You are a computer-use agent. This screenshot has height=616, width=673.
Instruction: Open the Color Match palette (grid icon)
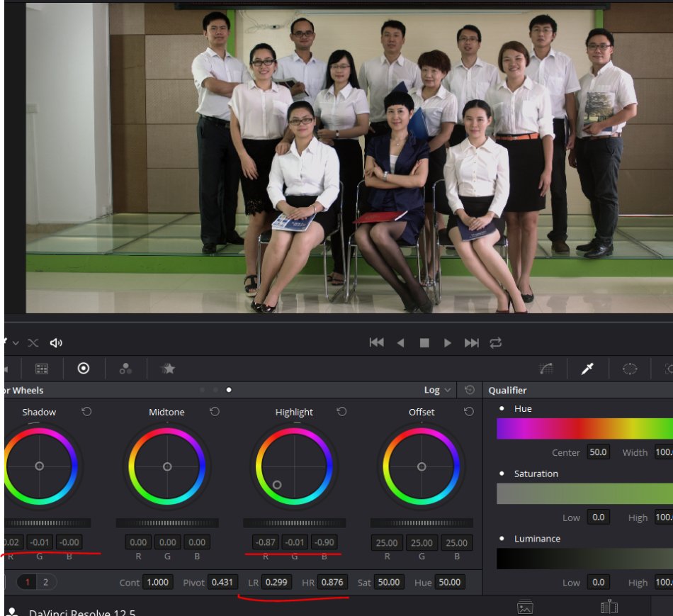[x=42, y=368]
